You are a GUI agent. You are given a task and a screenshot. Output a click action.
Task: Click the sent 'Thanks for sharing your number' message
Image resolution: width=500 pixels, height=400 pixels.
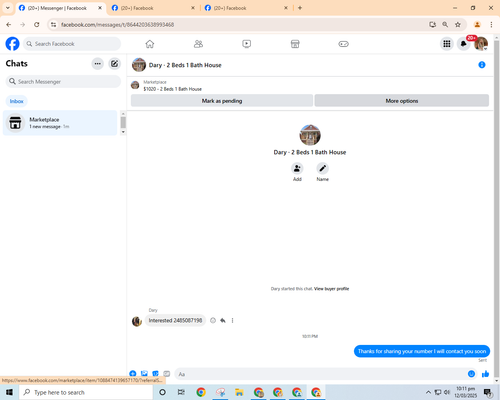422,351
